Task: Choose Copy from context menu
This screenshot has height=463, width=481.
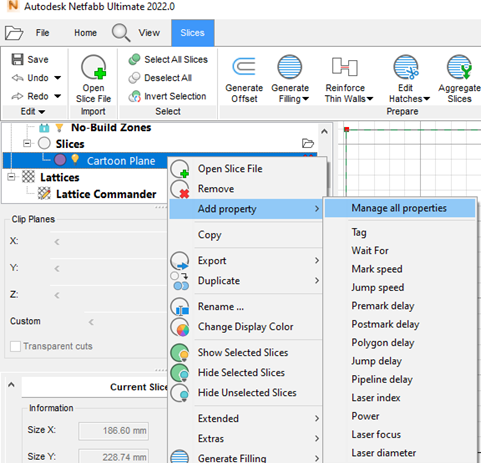Action: tap(210, 235)
